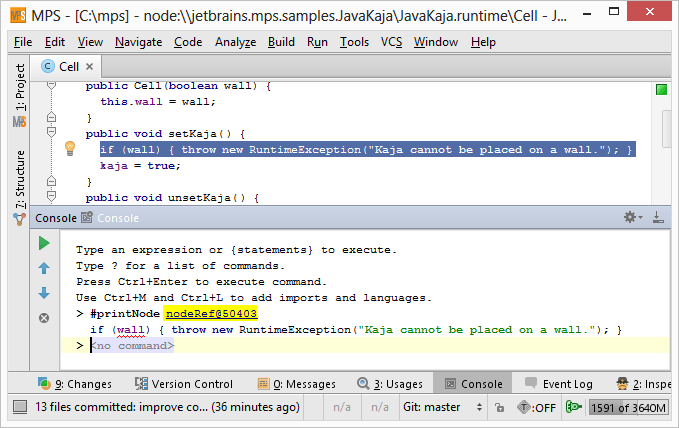Close the Cell editor tab

point(89,66)
